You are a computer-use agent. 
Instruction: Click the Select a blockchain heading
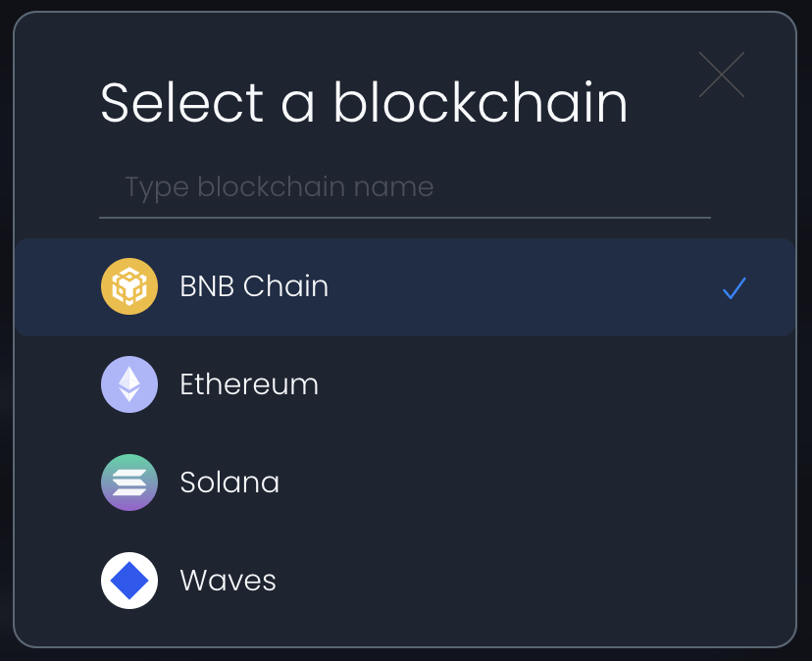coord(364,102)
